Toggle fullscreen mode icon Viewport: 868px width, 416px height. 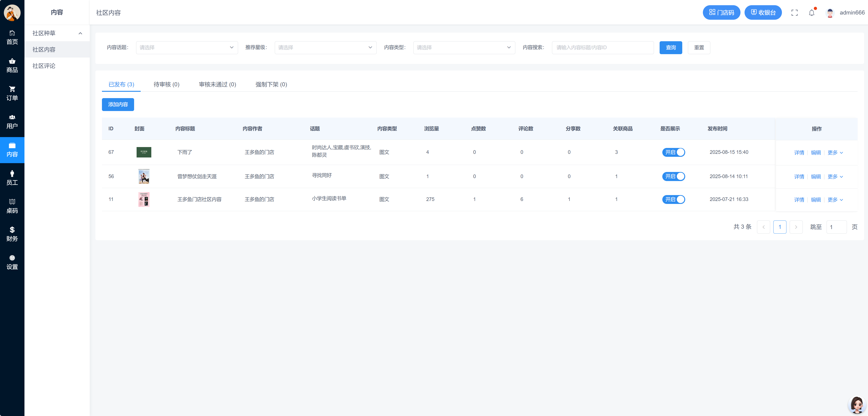pos(794,13)
